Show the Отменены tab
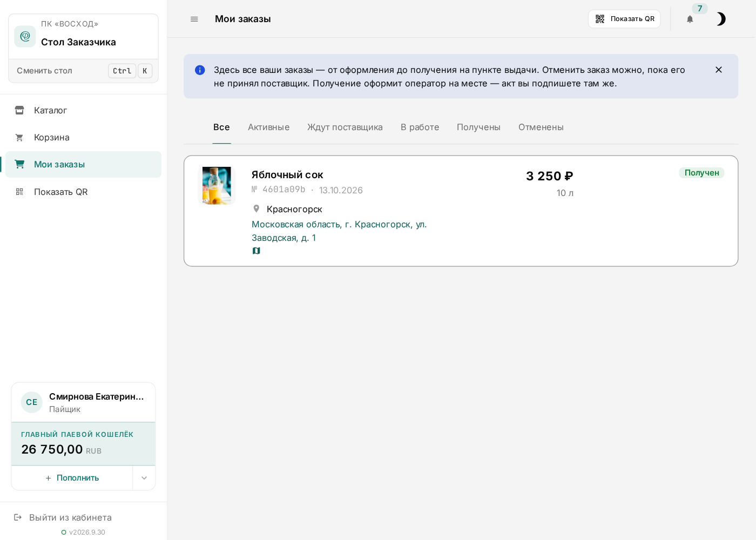756x540 pixels. tap(541, 127)
